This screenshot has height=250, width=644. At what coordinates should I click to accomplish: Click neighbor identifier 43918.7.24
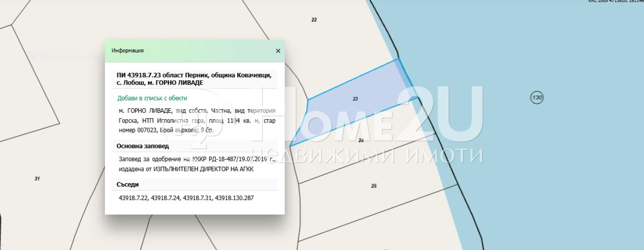[165, 198]
